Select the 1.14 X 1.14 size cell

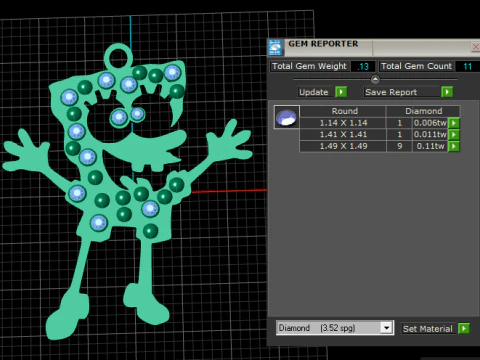[x=343, y=123]
